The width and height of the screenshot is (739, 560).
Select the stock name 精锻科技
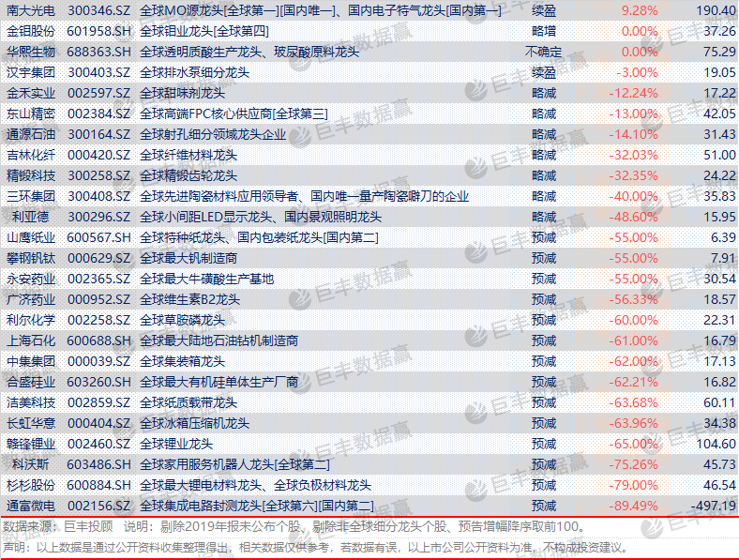pyautogui.click(x=31, y=175)
